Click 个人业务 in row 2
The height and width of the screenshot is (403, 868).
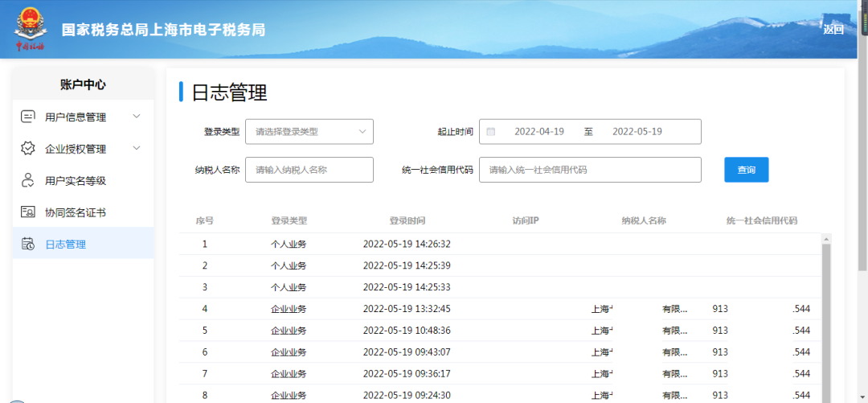289,265
